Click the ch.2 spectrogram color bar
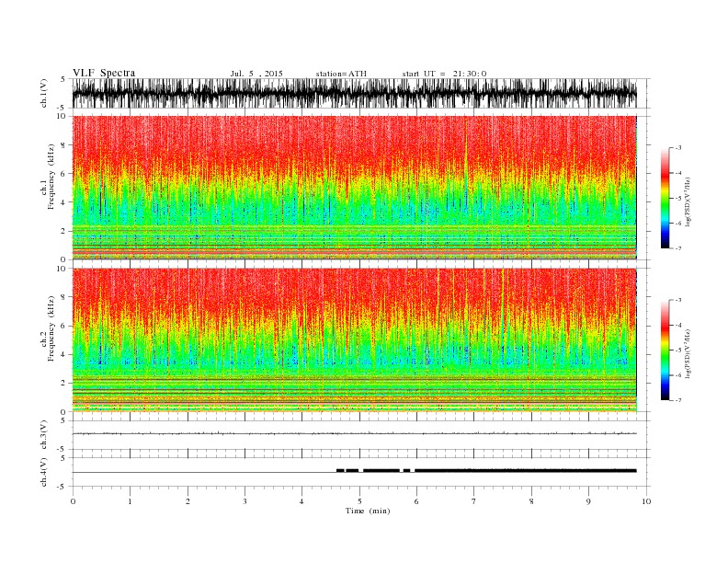This screenshot has height=563, width=728. coord(665,350)
